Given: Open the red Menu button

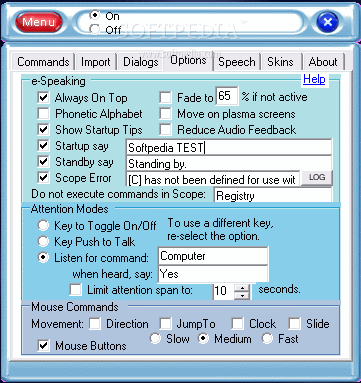Looking at the screenshot, I should coord(39,22).
